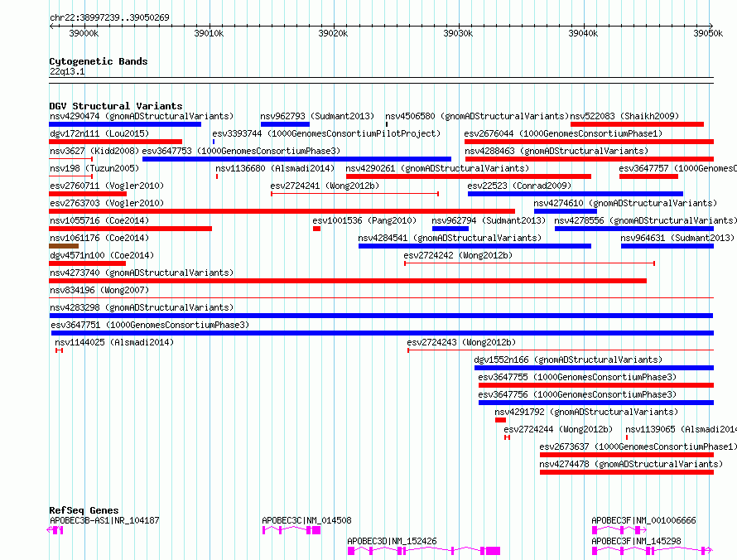Click the 22q13.1 cytogenetic band label

(67, 71)
